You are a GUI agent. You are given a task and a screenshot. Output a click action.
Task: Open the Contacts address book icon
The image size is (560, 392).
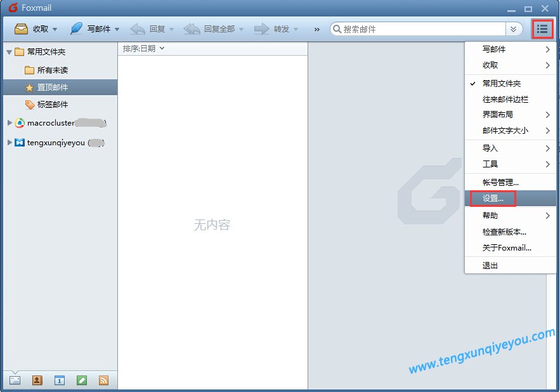pos(37,380)
